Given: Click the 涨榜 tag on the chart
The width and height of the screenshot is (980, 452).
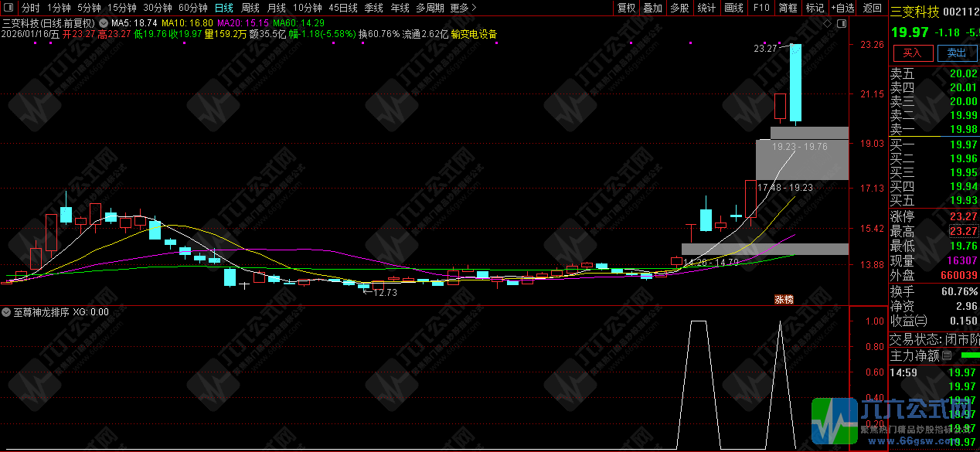Looking at the screenshot, I should (x=784, y=300).
